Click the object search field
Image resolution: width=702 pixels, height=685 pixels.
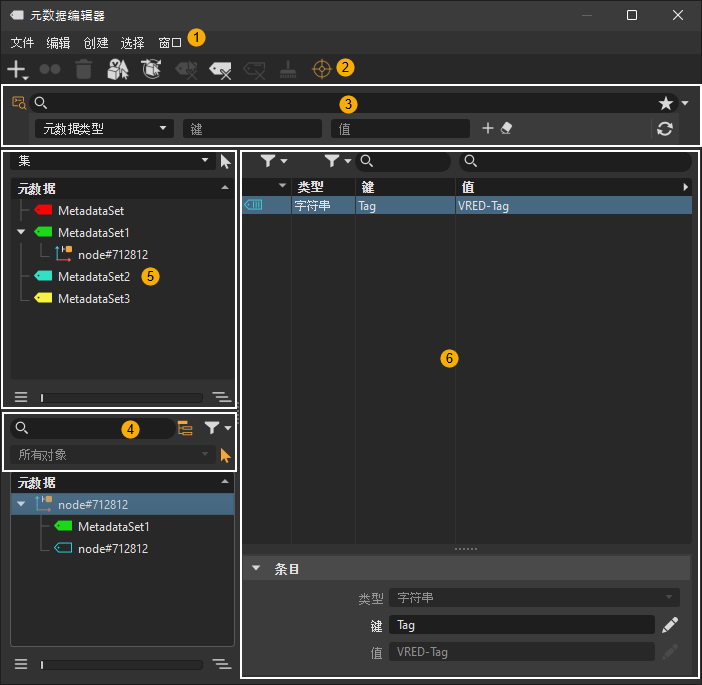point(93,428)
